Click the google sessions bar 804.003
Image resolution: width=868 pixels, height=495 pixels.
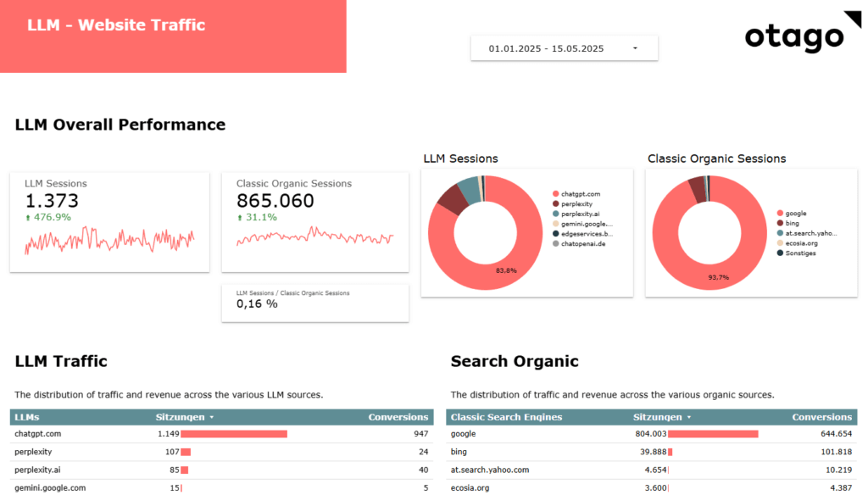point(713,434)
